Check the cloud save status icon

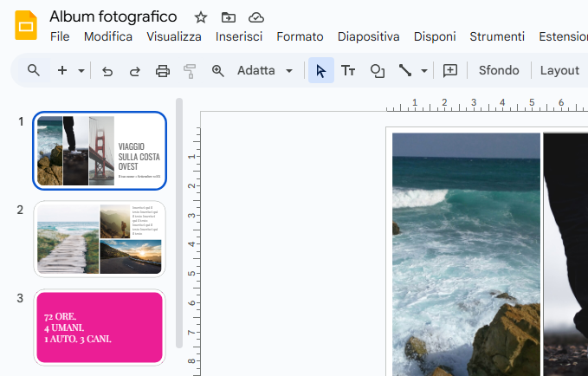point(256,17)
